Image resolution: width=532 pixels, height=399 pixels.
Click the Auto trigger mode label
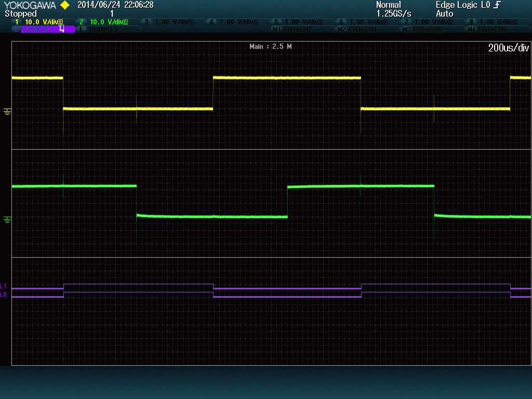(445, 14)
